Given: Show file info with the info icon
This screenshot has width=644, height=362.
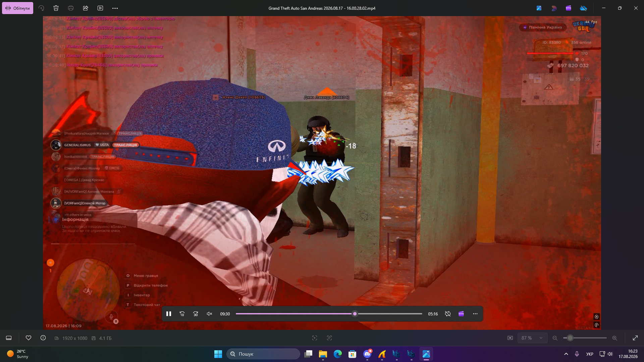Looking at the screenshot, I should coord(43,338).
